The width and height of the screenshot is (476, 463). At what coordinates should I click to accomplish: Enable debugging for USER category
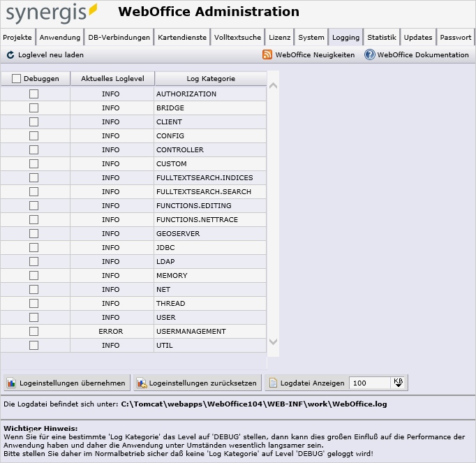click(34, 318)
